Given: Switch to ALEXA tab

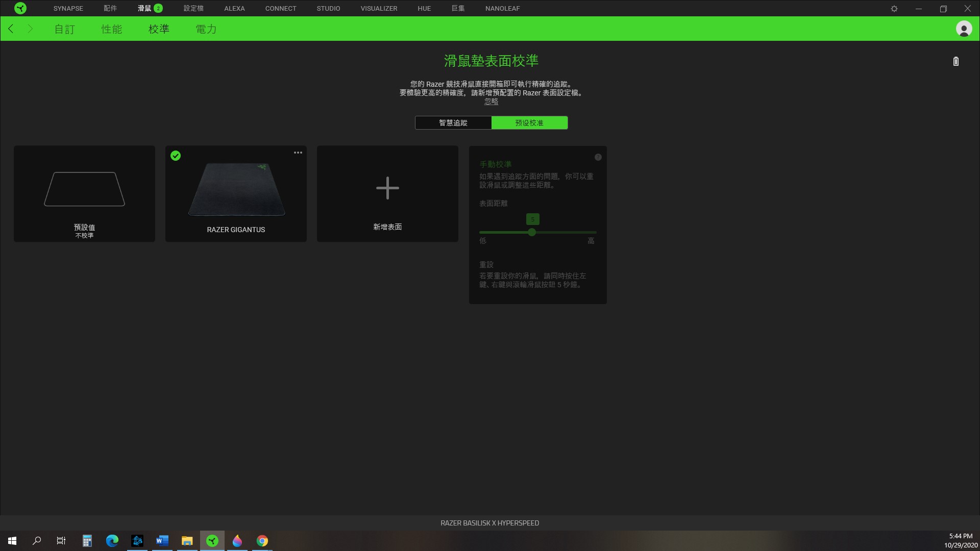Looking at the screenshot, I should [x=234, y=8].
